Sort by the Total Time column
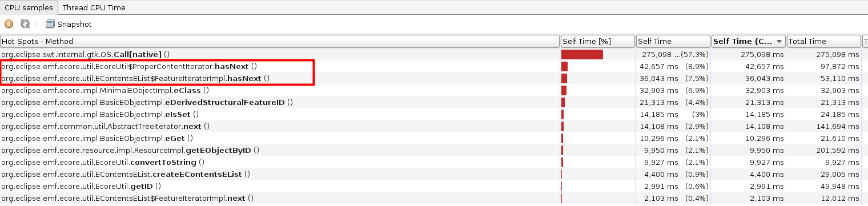The width and height of the screenshot is (868, 206). tap(823, 42)
